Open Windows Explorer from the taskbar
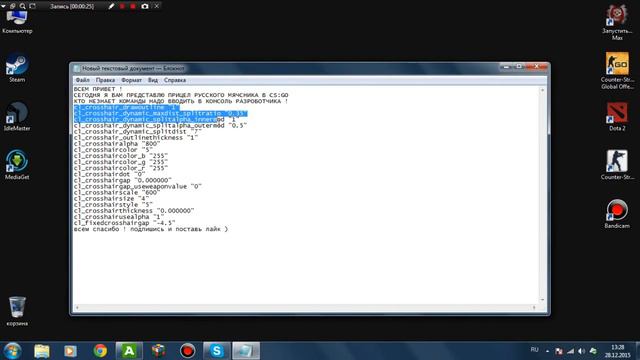This screenshot has height=360, width=640. point(42,351)
